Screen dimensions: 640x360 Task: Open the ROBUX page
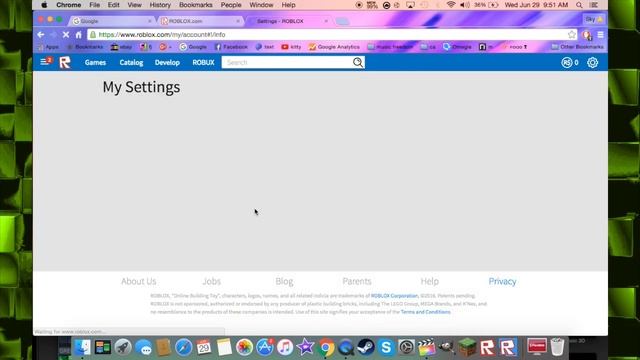pyautogui.click(x=203, y=62)
